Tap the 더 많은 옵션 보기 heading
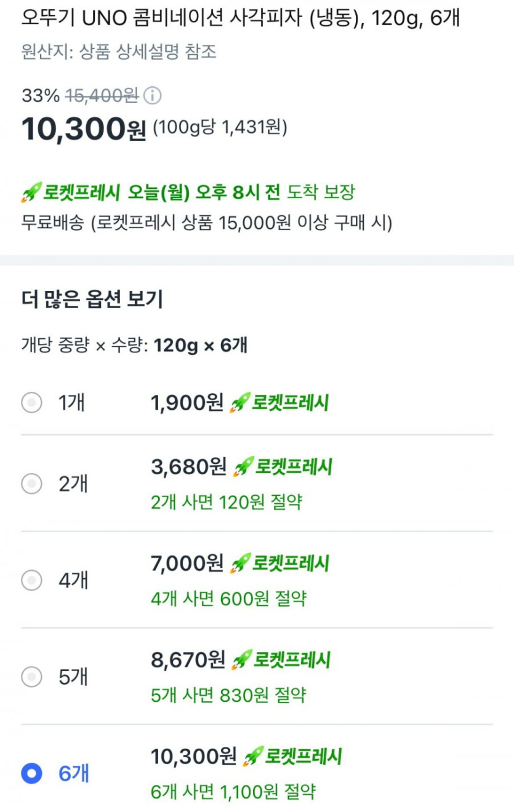Viewport: 514px width, 812px height. (92, 300)
